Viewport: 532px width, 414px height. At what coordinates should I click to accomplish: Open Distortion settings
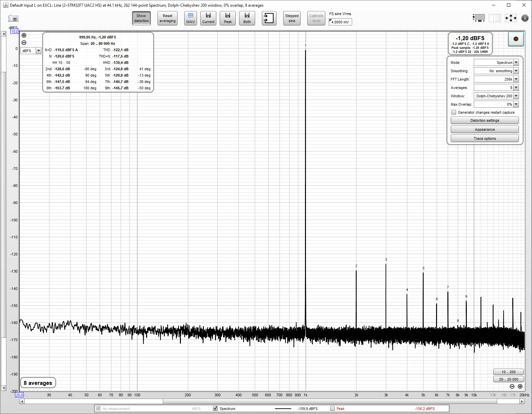tap(485, 120)
